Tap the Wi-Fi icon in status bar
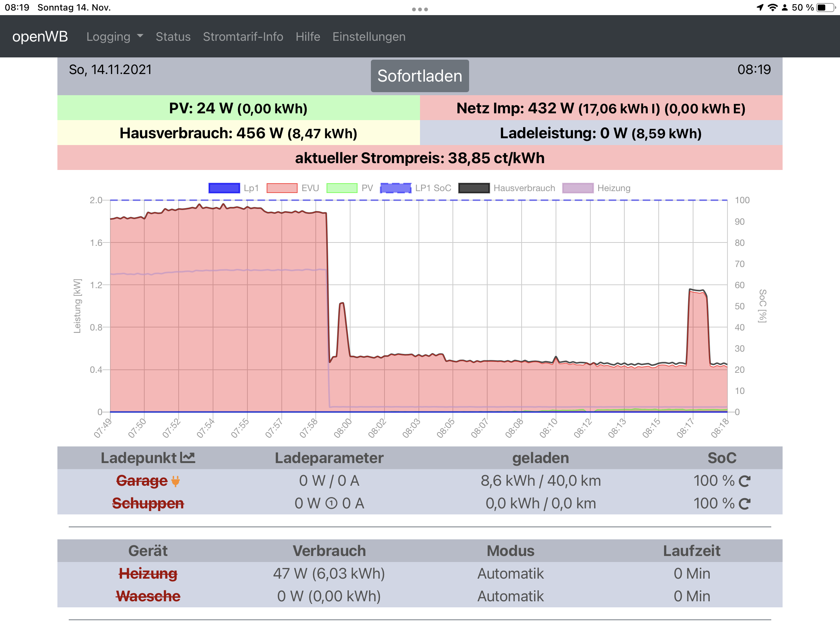The image size is (840, 630). pos(772,8)
